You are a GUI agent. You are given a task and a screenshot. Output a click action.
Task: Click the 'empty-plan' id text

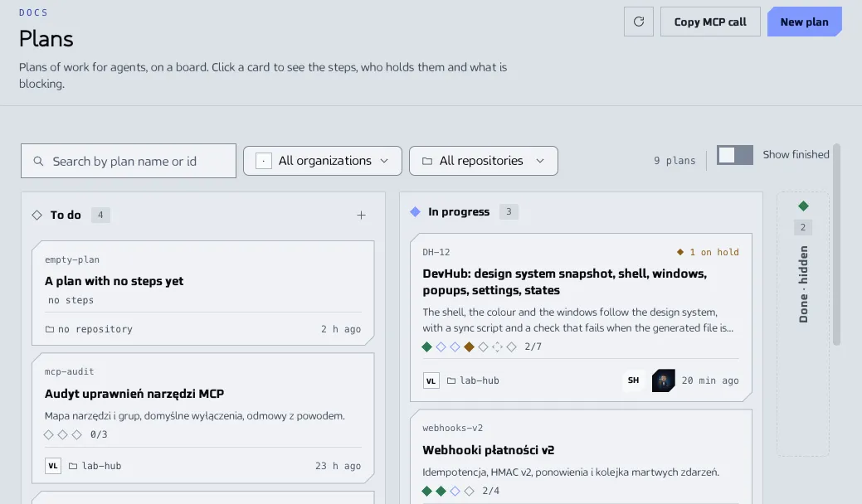point(72,259)
